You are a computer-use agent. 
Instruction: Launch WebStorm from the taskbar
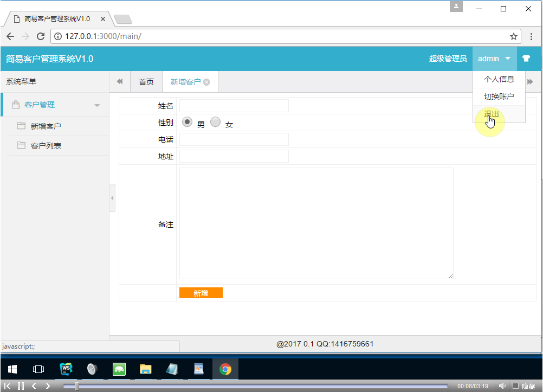click(65, 369)
